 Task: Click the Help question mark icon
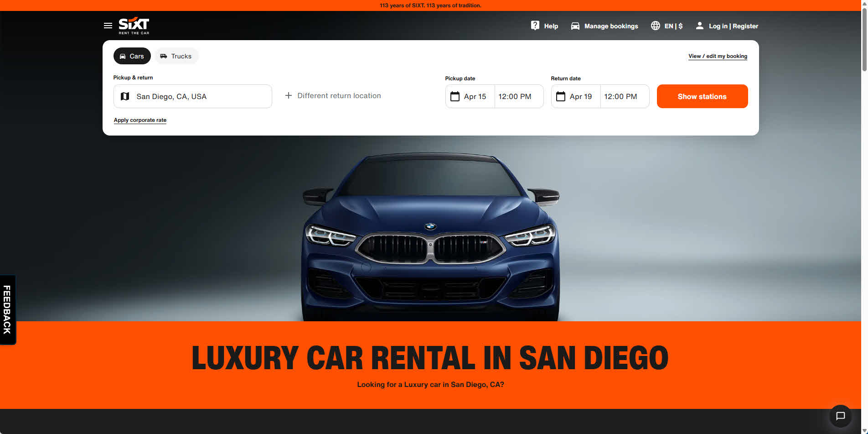coord(535,26)
